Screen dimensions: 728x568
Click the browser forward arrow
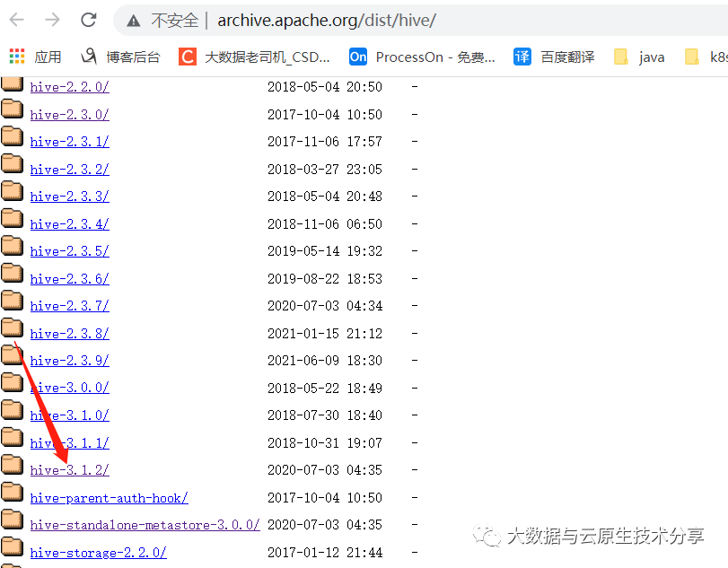click(x=52, y=20)
